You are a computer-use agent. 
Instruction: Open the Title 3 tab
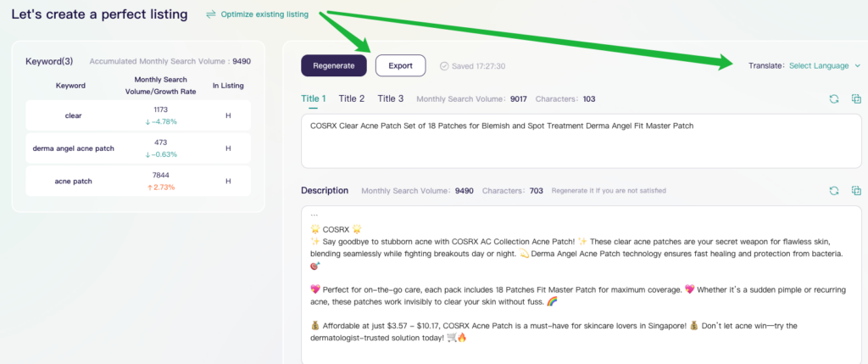[x=391, y=98]
